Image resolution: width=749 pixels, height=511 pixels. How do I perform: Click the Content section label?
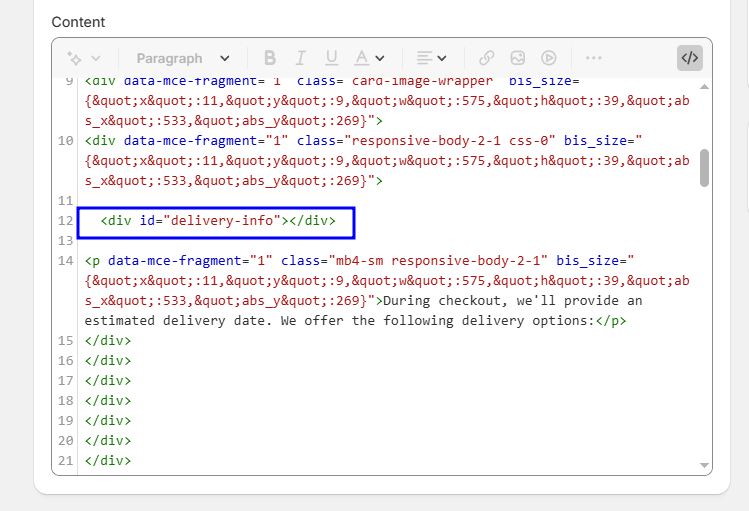pyautogui.click(x=78, y=22)
